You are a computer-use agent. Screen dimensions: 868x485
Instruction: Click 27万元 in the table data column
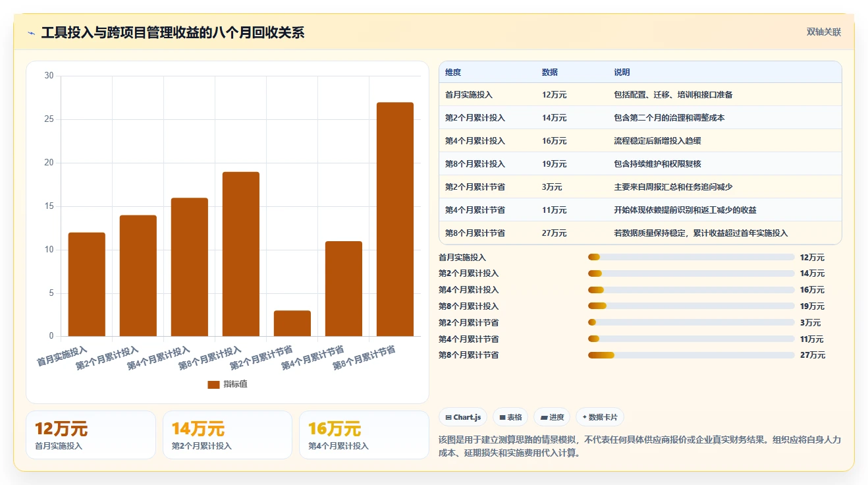pos(554,233)
